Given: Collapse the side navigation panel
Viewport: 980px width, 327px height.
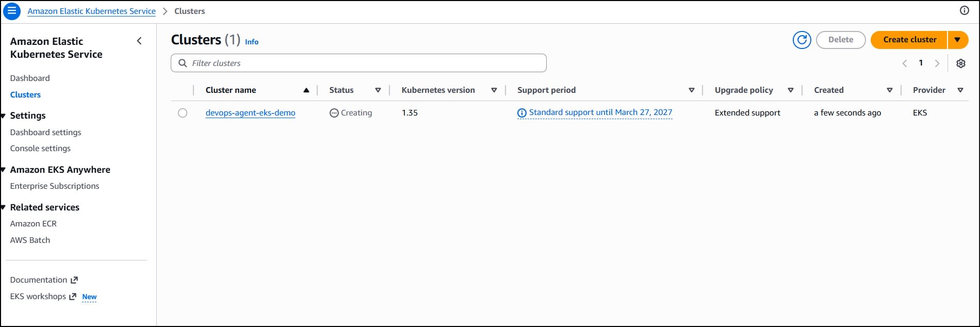Looking at the screenshot, I should pos(139,41).
